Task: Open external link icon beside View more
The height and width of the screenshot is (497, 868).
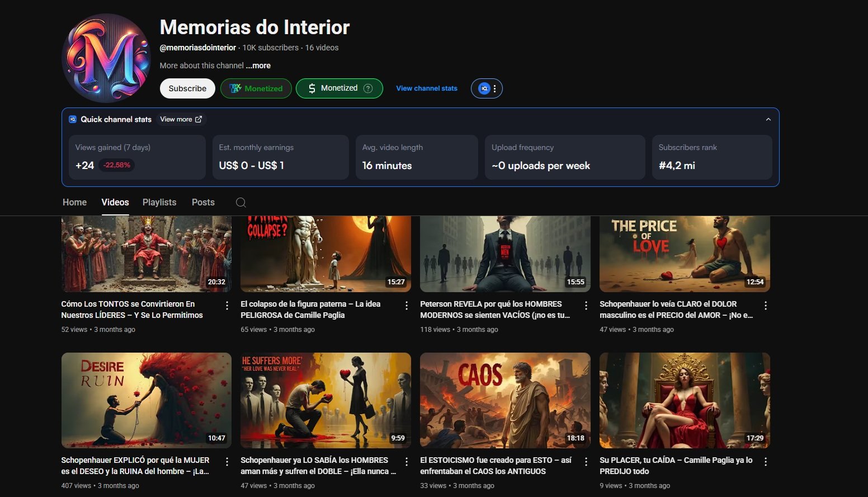Action: click(x=199, y=119)
